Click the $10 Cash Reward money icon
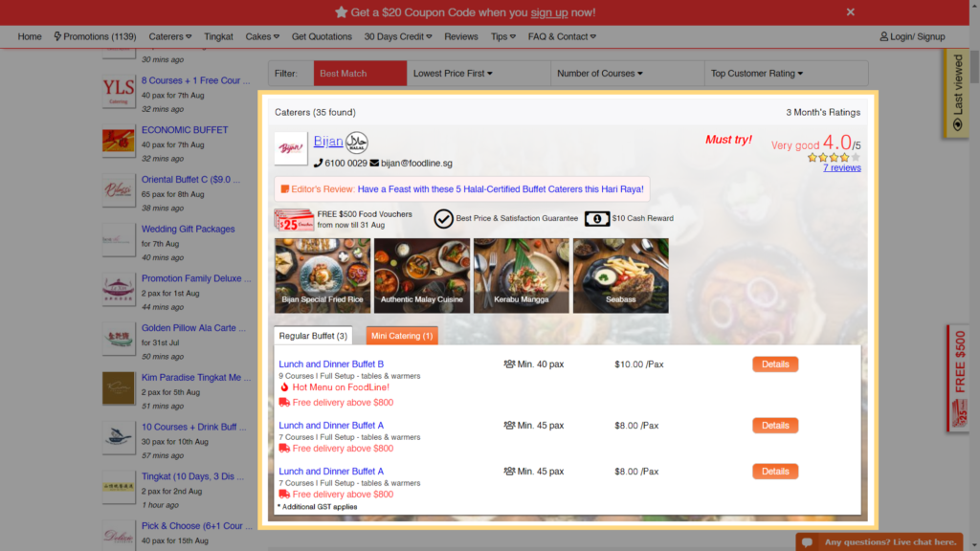 coord(597,218)
